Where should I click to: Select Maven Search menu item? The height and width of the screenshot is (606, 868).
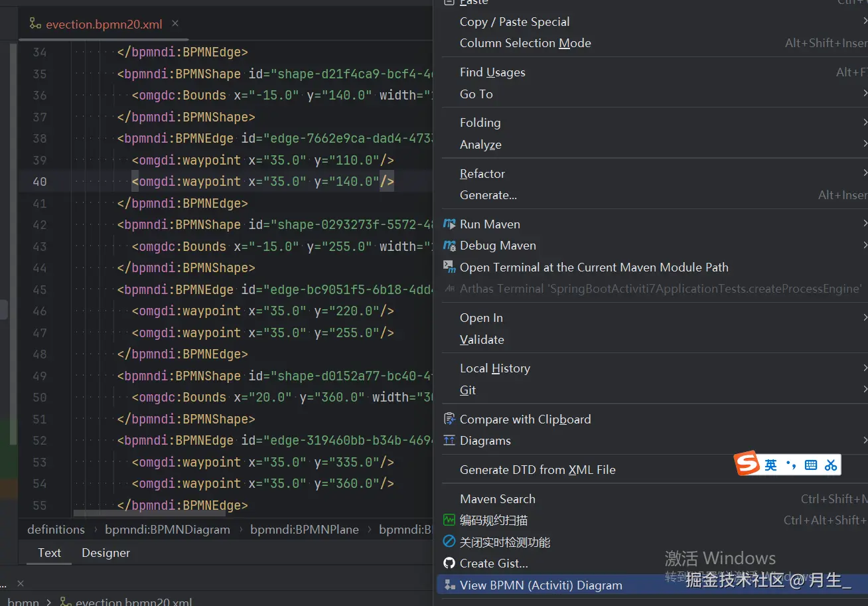(x=650, y=499)
